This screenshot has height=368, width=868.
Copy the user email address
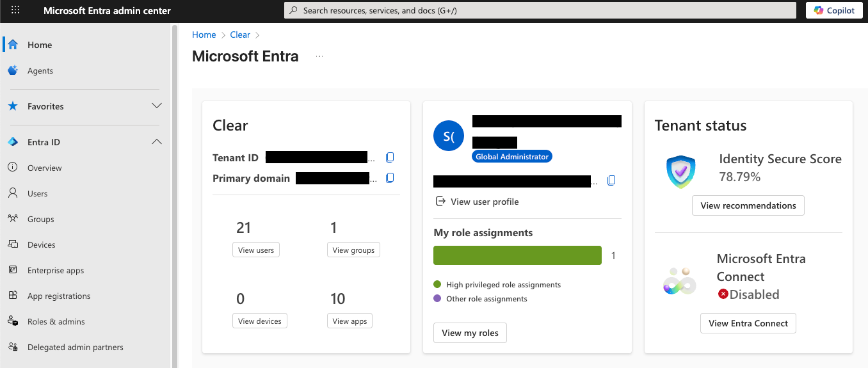click(x=611, y=180)
